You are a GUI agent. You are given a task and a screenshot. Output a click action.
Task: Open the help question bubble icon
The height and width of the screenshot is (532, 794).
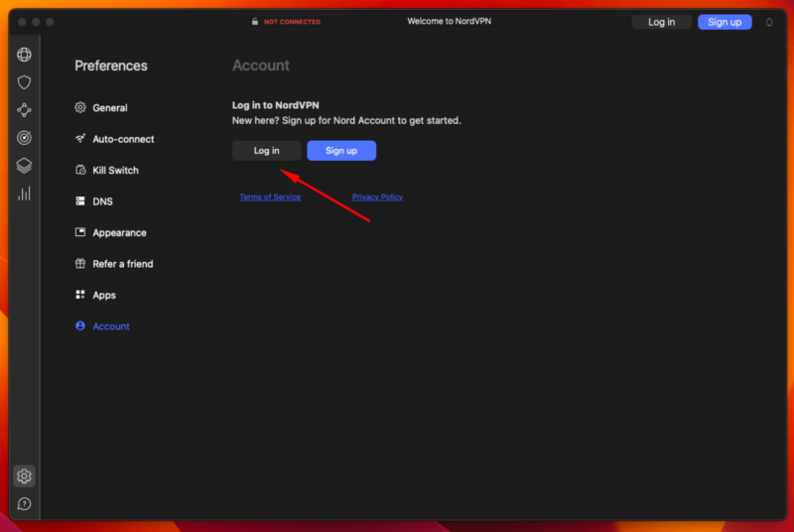click(x=24, y=503)
